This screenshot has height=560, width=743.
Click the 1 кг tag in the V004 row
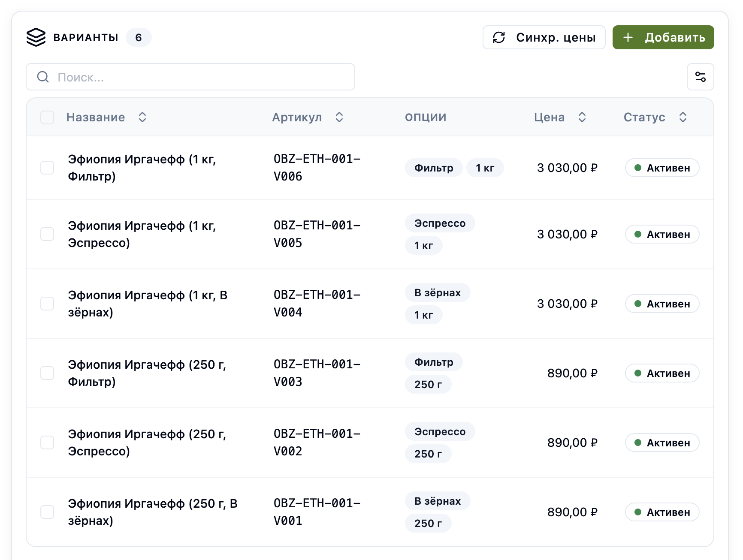tap(424, 315)
